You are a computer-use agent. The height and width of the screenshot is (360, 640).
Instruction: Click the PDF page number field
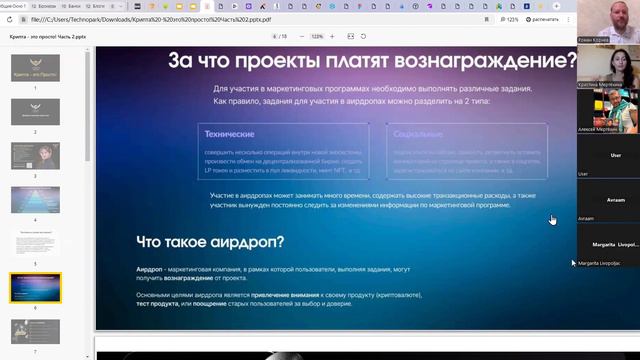275,37
